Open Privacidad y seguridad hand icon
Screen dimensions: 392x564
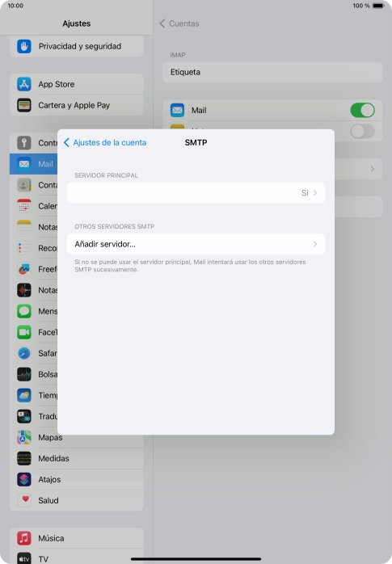24,46
